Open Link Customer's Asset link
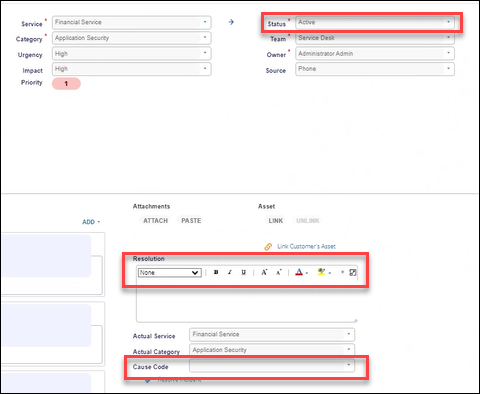Image resolution: width=480 pixels, height=394 pixels. pos(306,247)
